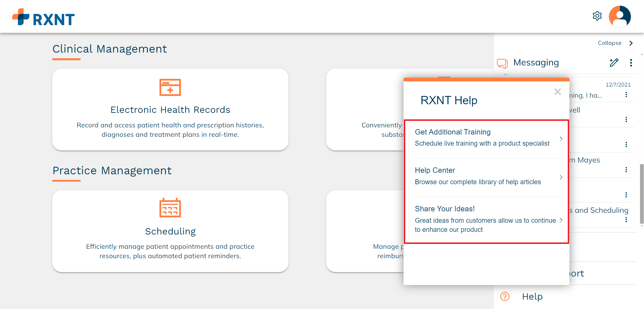Open options for the 'and Scheduling' message
The image size is (644, 309).
626,220
